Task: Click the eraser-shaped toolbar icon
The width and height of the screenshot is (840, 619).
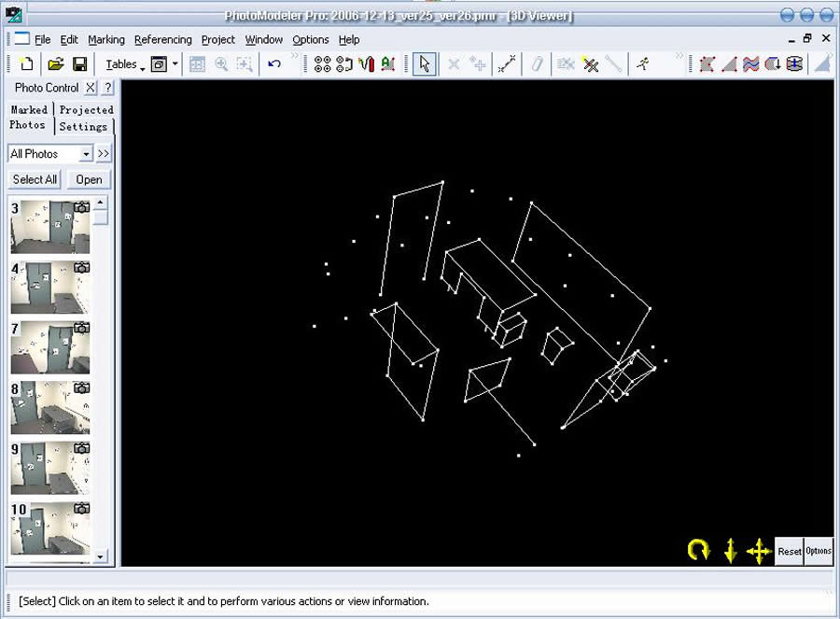Action: pos(537,64)
